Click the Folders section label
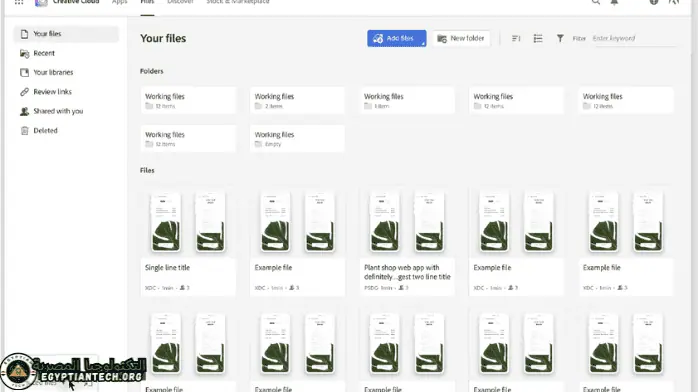This screenshot has width=698, height=392. [x=151, y=71]
